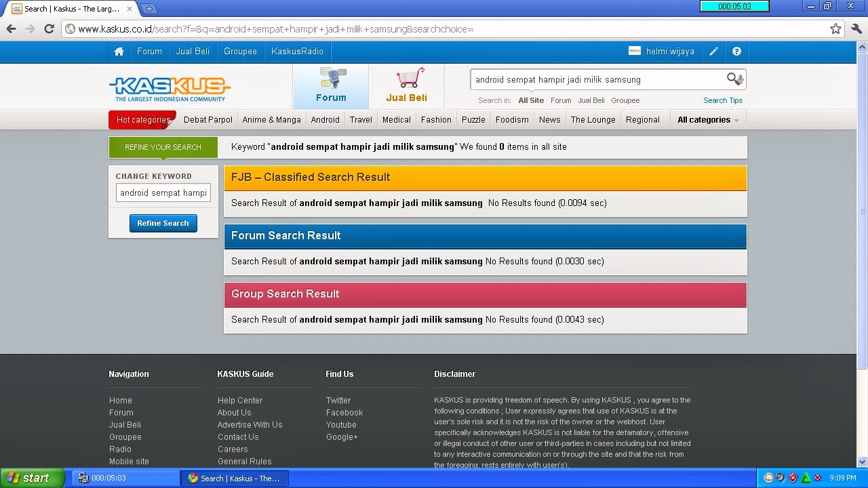Click Jual Beli in top blue navigation

click(x=193, y=52)
